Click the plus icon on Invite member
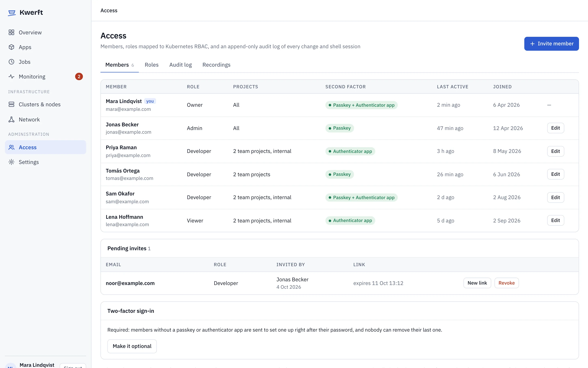The height and width of the screenshot is (368, 588). [x=532, y=44]
